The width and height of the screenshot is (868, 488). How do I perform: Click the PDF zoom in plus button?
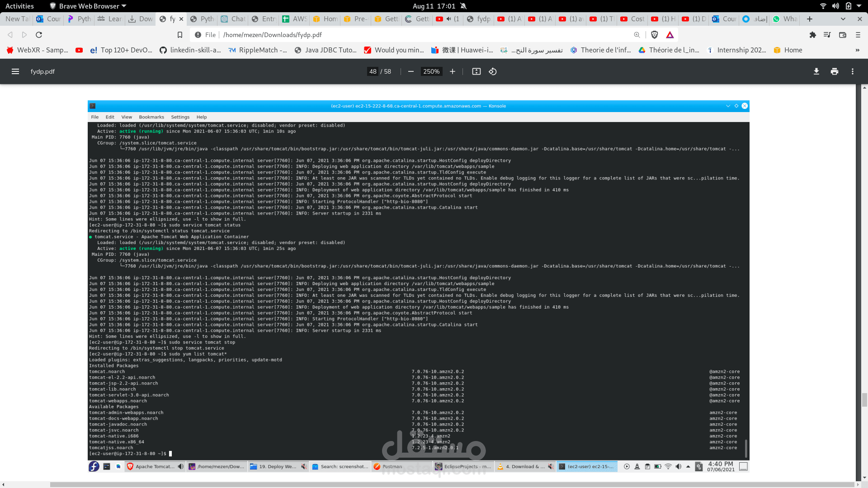pos(452,71)
